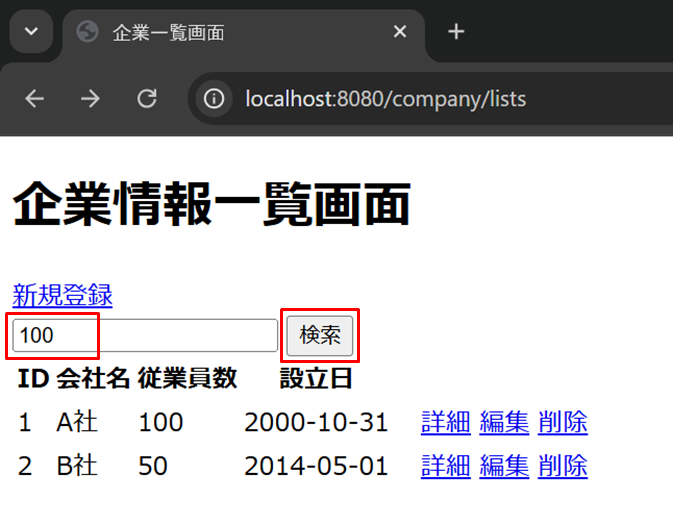Reload the current page
Image resolution: width=673 pixels, height=525 pixels.
pyautogui.click(x=147, y=99)
